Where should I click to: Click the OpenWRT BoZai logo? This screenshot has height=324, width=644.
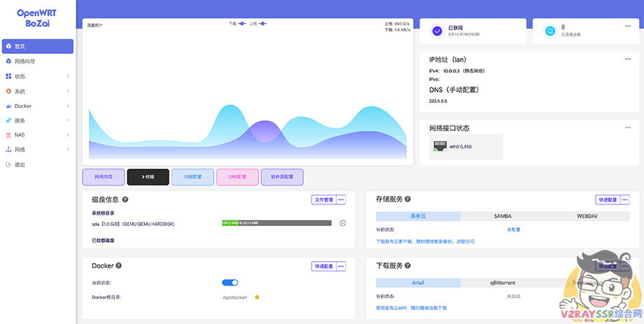(x=37, y=18)
